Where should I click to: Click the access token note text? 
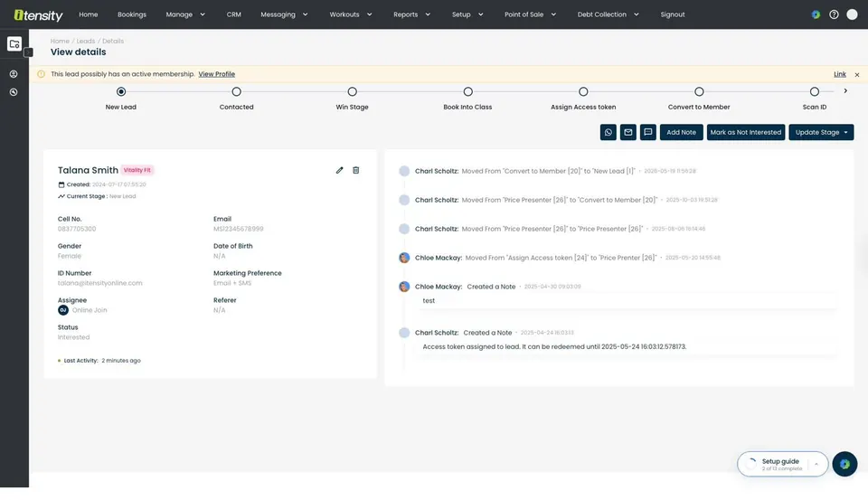pyautogui.click(x=554, y=346)
